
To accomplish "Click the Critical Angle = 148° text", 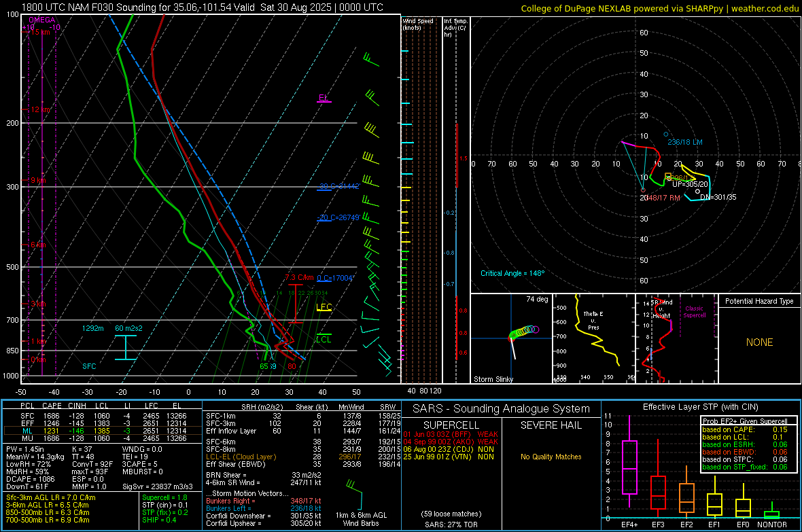I will point(512,274).
